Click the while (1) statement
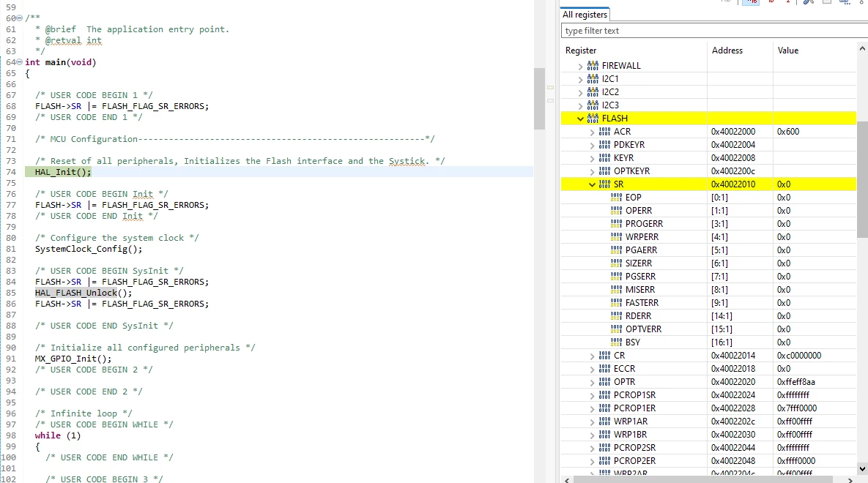Screen dimensions: 868x483 point(58,435)
